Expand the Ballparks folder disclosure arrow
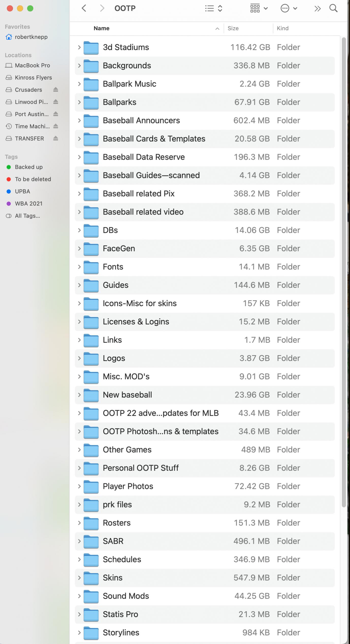350x644 pixels. click(79, 102)
